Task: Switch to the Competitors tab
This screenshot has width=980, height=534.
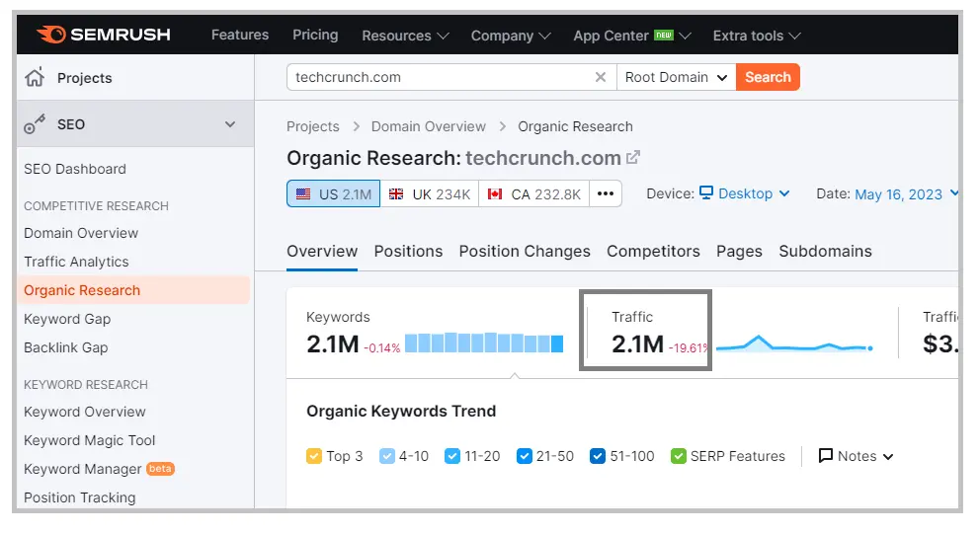Action: 653,251
